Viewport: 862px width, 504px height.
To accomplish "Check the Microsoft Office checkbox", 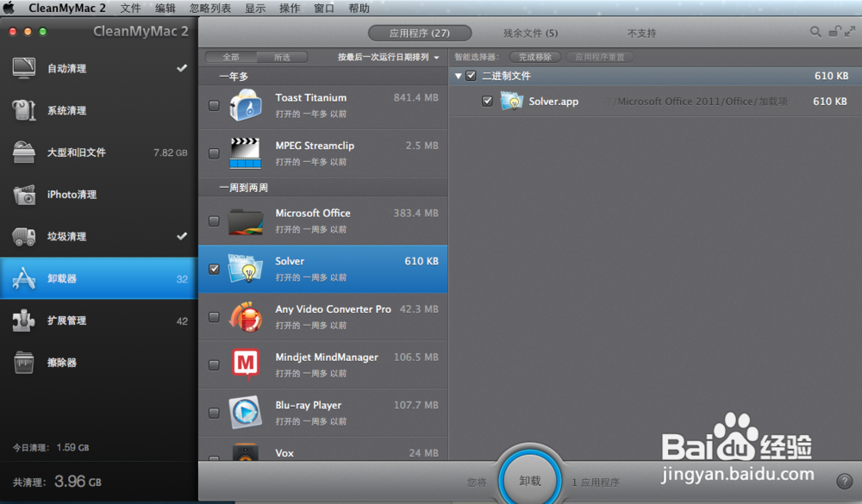I will tap(214, 221).
